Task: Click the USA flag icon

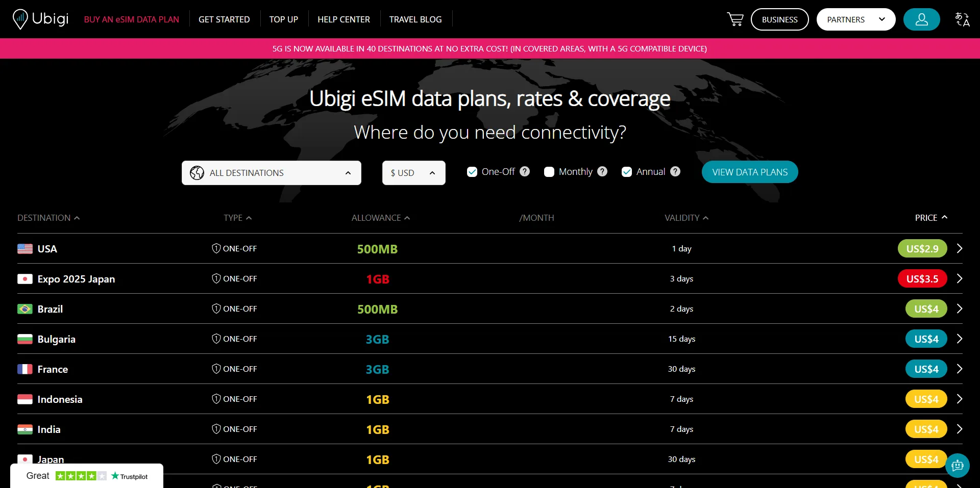Action: (25, 249)
